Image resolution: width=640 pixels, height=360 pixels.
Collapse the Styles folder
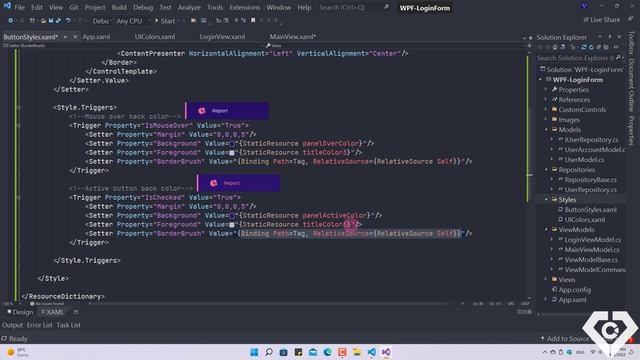tap(546, 200)
